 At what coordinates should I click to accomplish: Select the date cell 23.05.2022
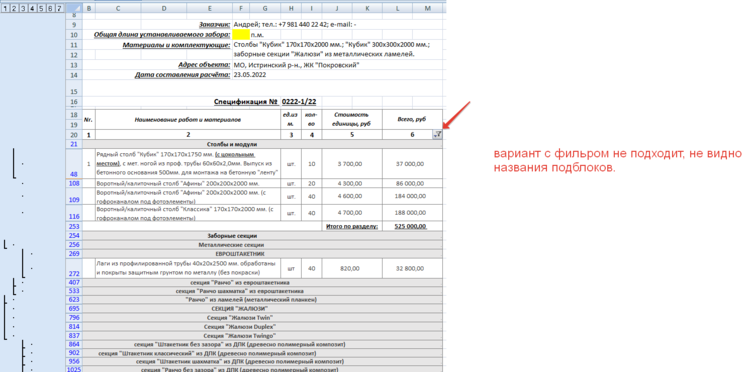pyautogui.click(x=250, y=74)
